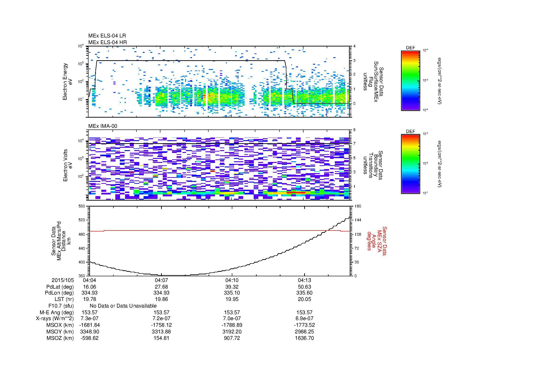Image resolution: width=555 pixels, height=392 pixels.
Task: Click PdLon value 335.60
Action: pyautogui.click(x=304, y=293)
